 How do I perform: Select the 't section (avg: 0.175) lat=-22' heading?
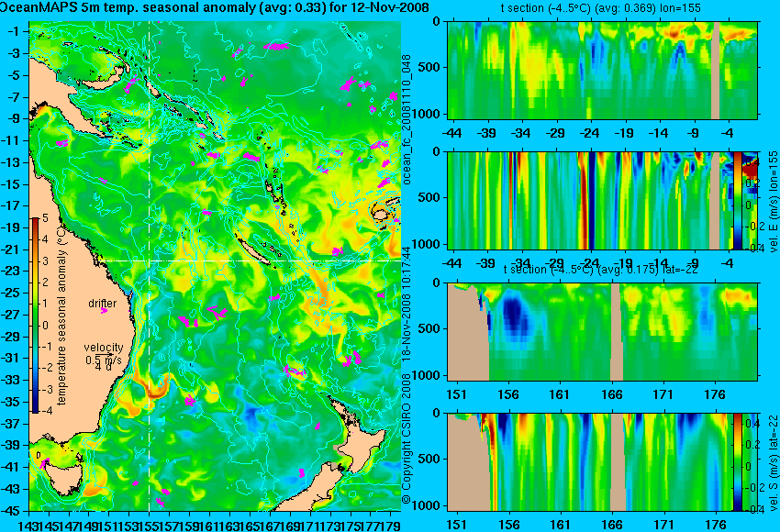(600, 269)
